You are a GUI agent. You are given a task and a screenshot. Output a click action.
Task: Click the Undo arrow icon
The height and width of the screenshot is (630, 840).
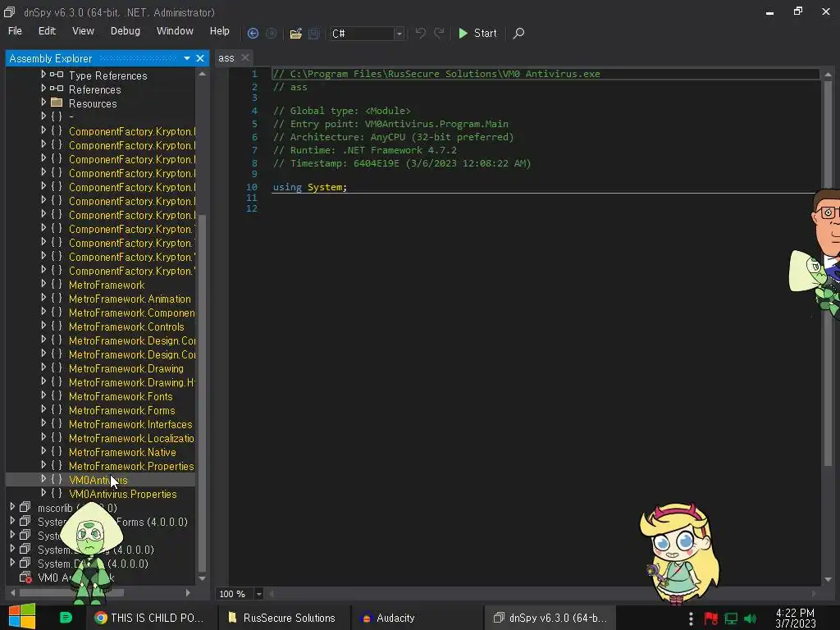tap(421, 33)
